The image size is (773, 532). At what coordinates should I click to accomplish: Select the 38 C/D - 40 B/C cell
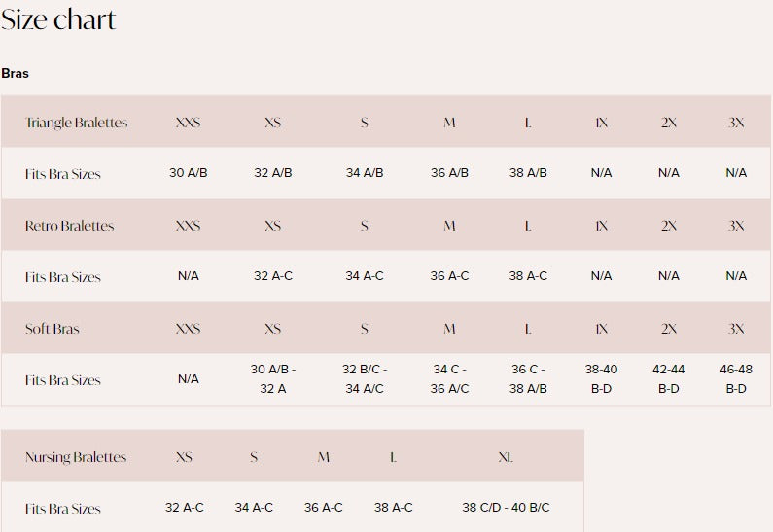pos(506,508)
